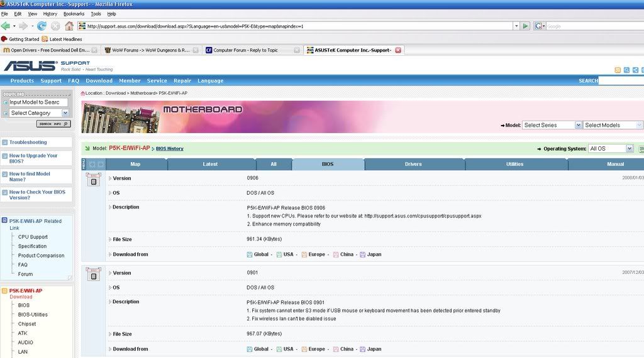
Task: Open the BIOS History link
Action: [x=170, y=149]
